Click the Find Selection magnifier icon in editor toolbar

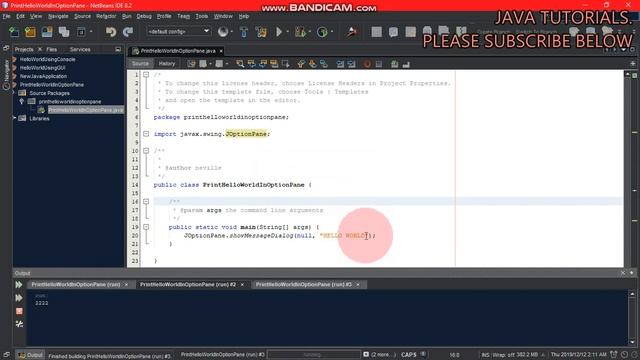pyautogui.click(x=240, y=64)
